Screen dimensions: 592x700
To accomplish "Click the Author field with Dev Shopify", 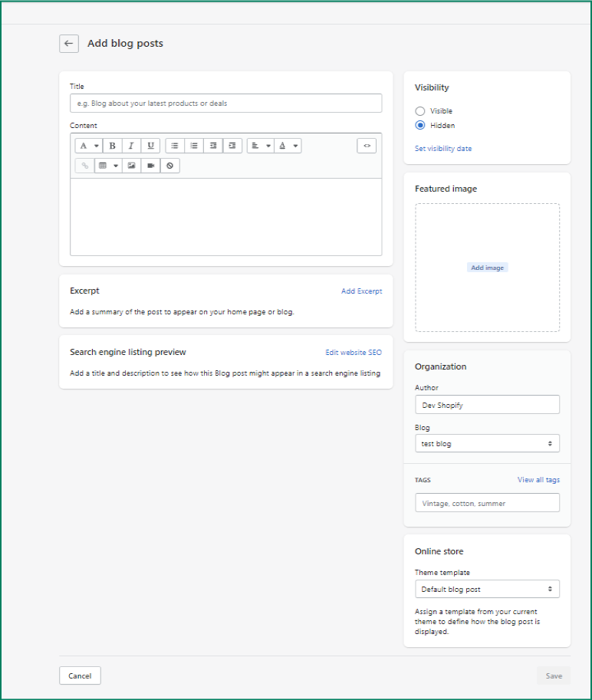I will tap(487, 405).
